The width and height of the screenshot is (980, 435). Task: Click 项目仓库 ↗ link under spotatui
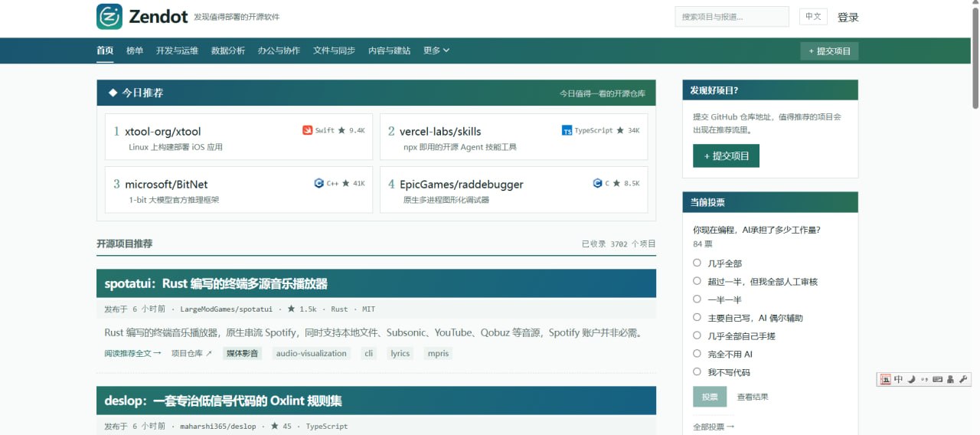tap(191, 353)
